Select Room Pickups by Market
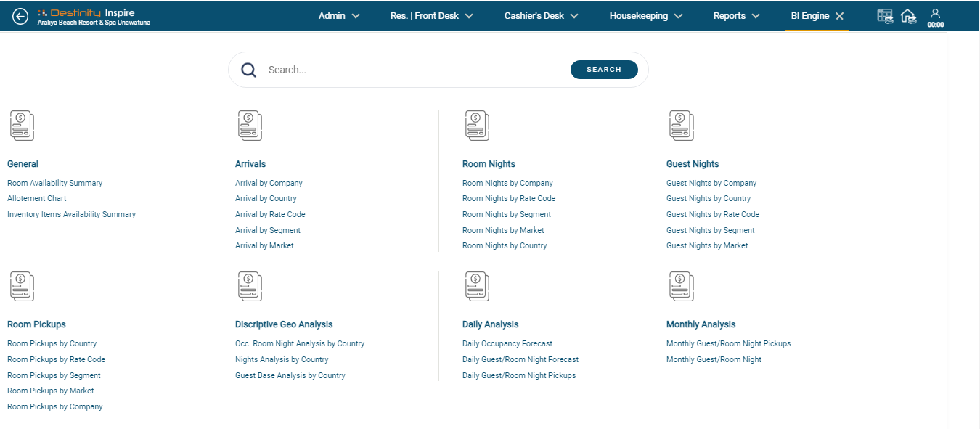The image size is (980, 429). point(51,391)
